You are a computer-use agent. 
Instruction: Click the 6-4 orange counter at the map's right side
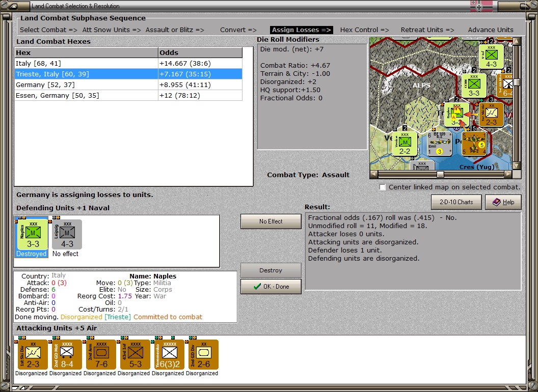505,86
